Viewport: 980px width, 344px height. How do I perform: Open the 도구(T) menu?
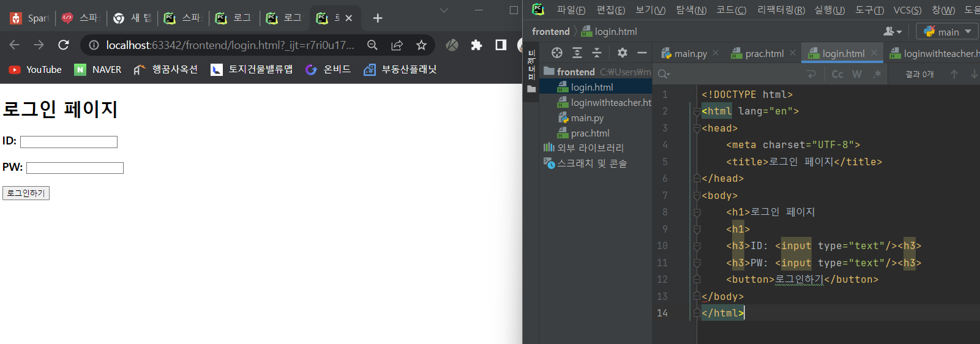[870, 10]
